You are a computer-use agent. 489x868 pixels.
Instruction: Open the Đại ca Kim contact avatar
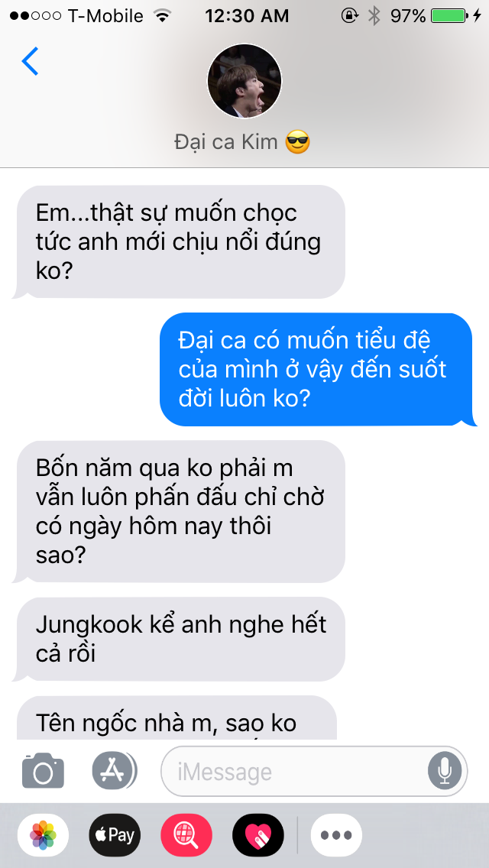click(244, 81)
